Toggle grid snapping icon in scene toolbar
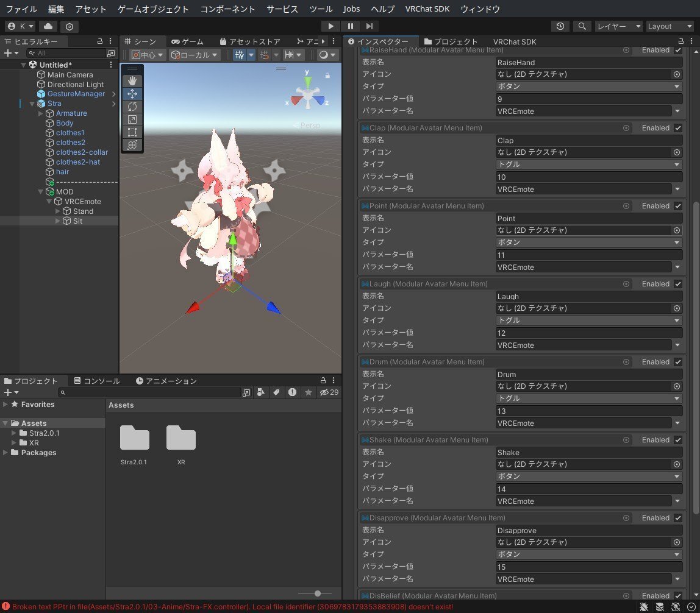700x613 pixels. (x=240, y=55)
